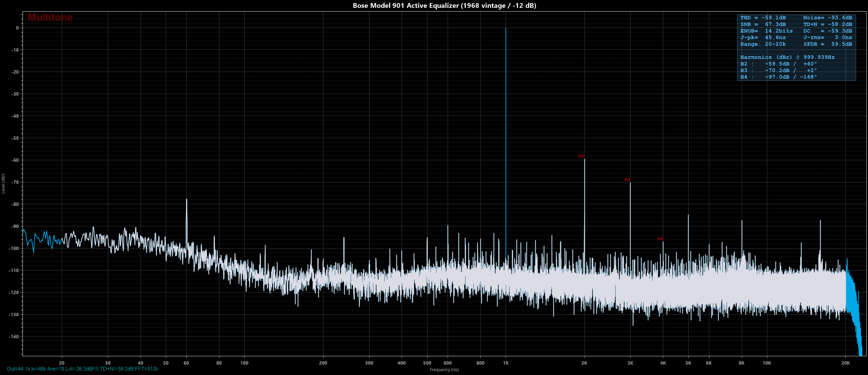
Task: Click the 'H2 : -59.5dB / +60°' row
Action: point(779,64)
